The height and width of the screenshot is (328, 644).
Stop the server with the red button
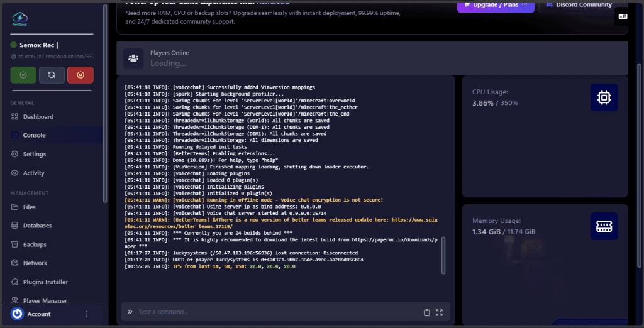(80, 75)
